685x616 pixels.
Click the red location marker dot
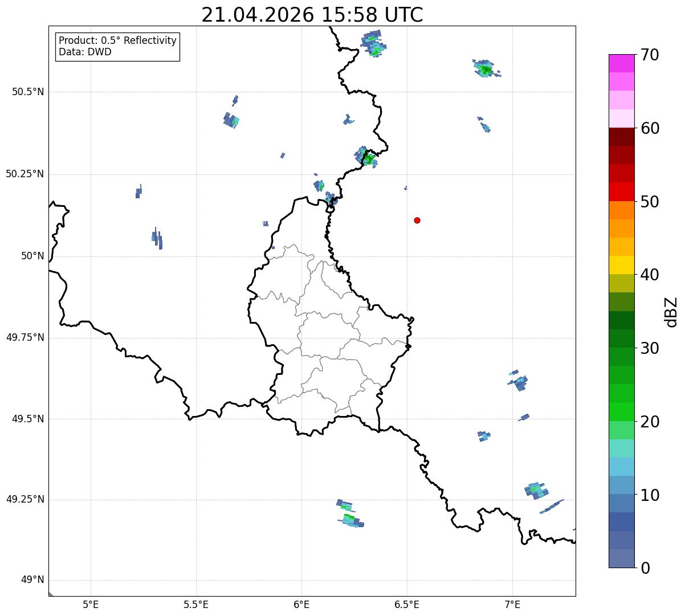pyautogui.click(x=417, y=220)
